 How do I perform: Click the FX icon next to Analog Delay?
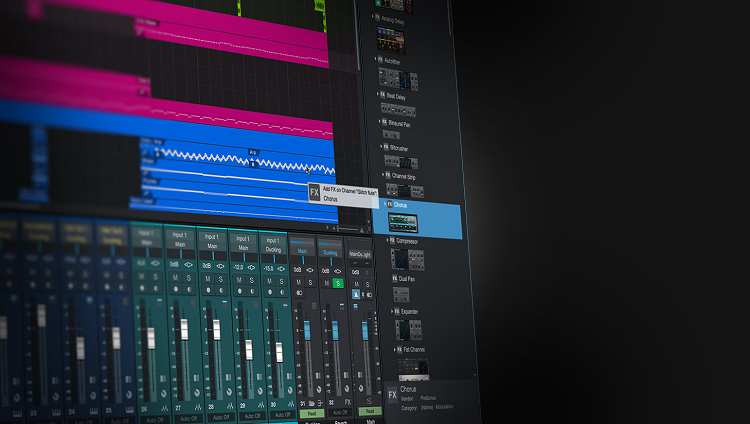[377, 17]
